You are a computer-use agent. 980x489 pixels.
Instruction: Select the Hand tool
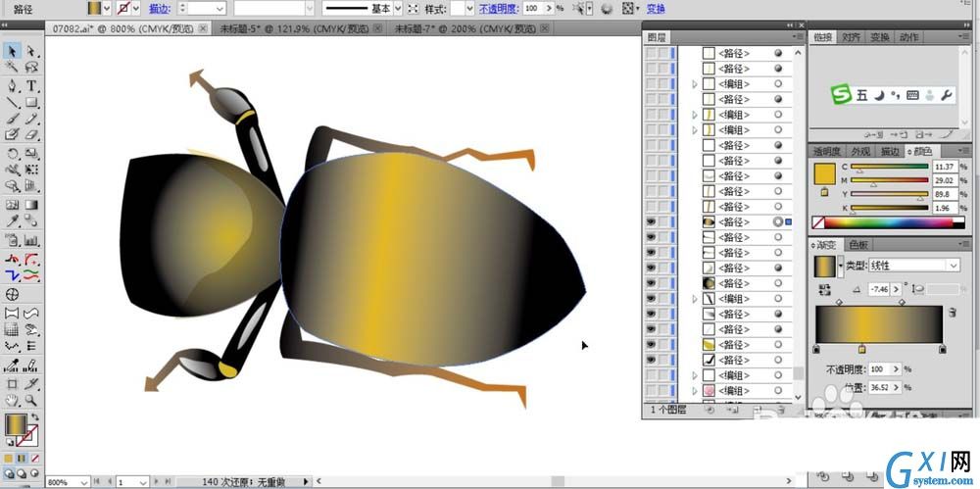tap(11, 400)
